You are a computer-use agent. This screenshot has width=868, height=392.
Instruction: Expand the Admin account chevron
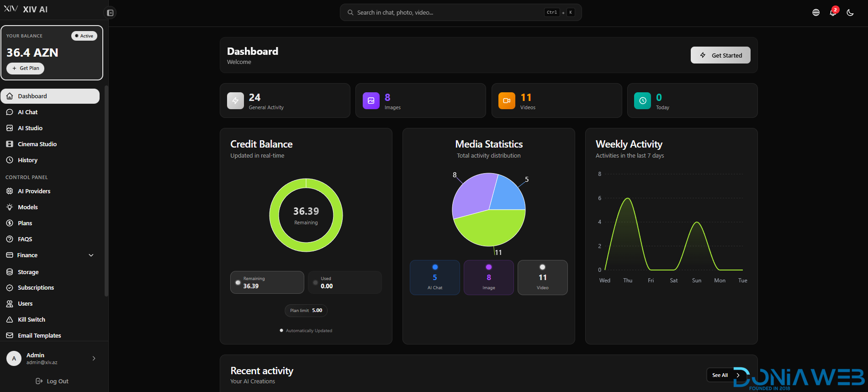(x=94, y=359)
